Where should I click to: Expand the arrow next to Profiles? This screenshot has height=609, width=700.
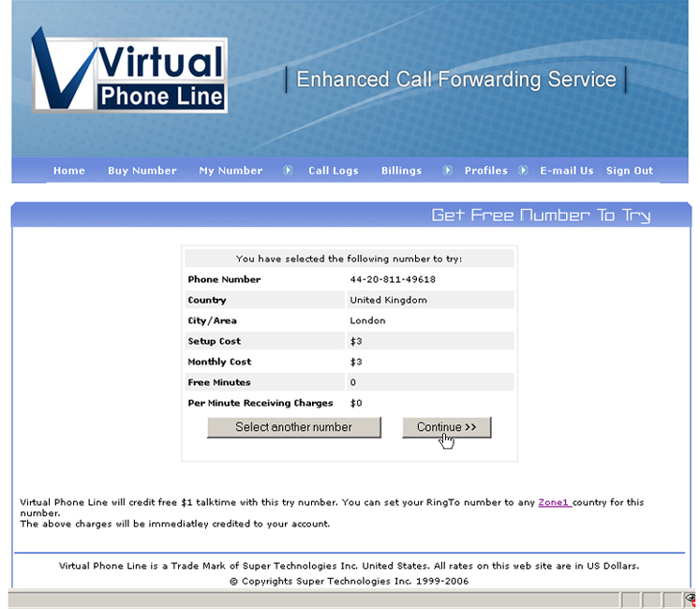tap(523, 171)
